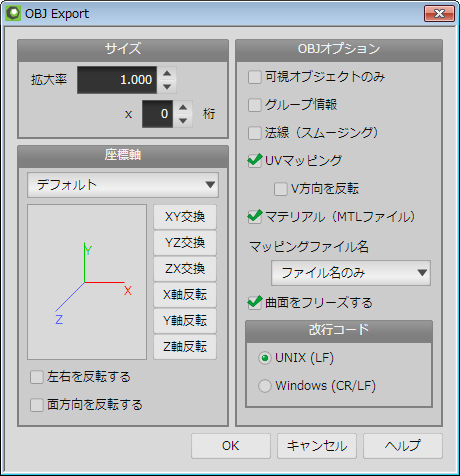Image resolution: width=460 pixels, height=476 pixels.
Task: Expand the ファイル名のみ mapping file dropdown
Action: (351, 273)
